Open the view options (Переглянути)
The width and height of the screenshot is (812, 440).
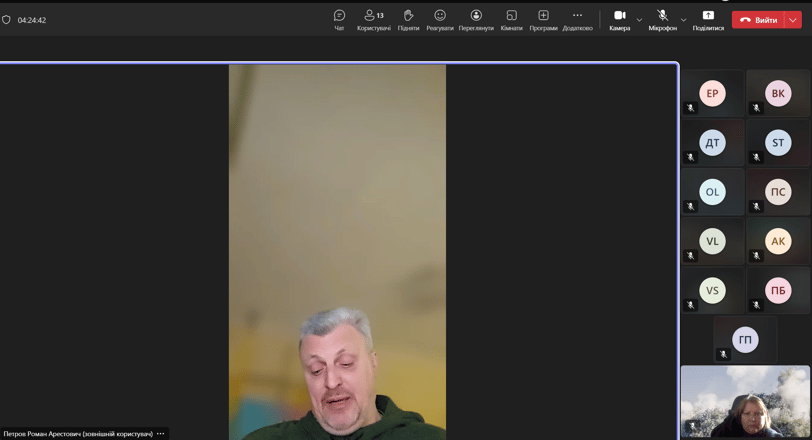coord(476,20)
